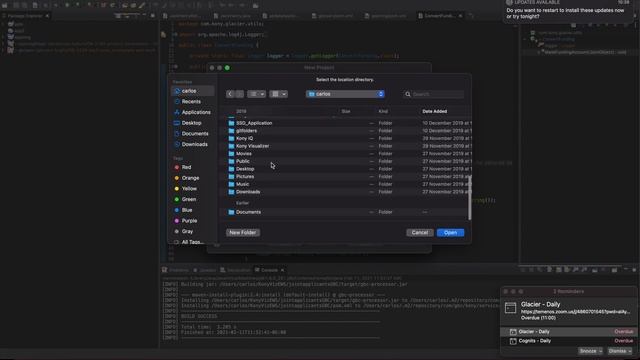Image resolution: width=640 pixels, height=360 pixels.
Task: Filter by the Red tag
Action: [186, 167]
